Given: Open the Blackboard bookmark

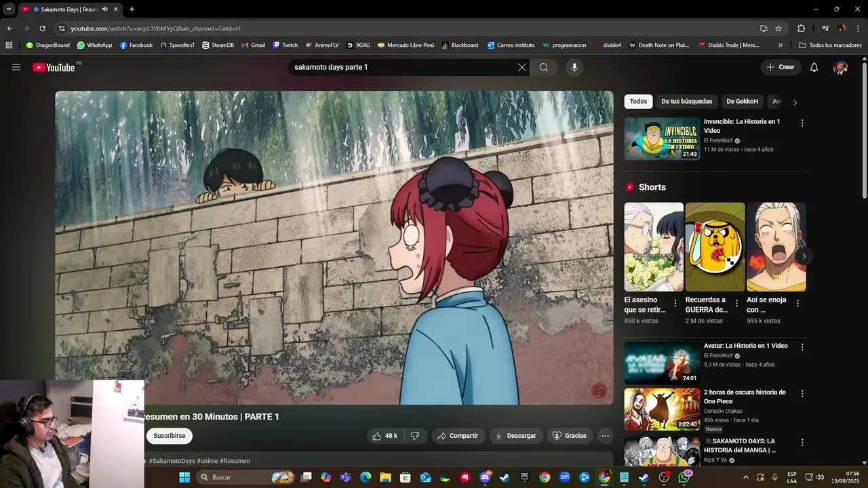Looking at the screenshot, I should [x=460, y=45].
